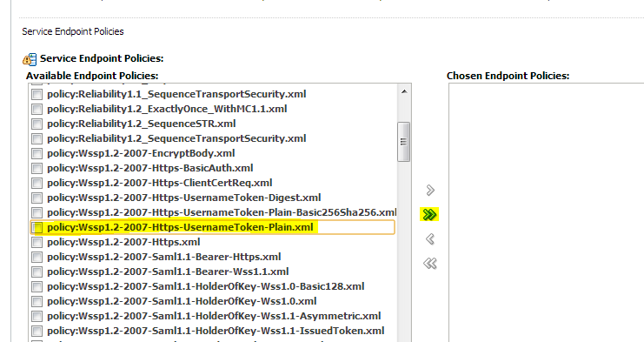Select policy:Reliability1.2_SequenceSTR.xml text

click(x=142, y=124)
